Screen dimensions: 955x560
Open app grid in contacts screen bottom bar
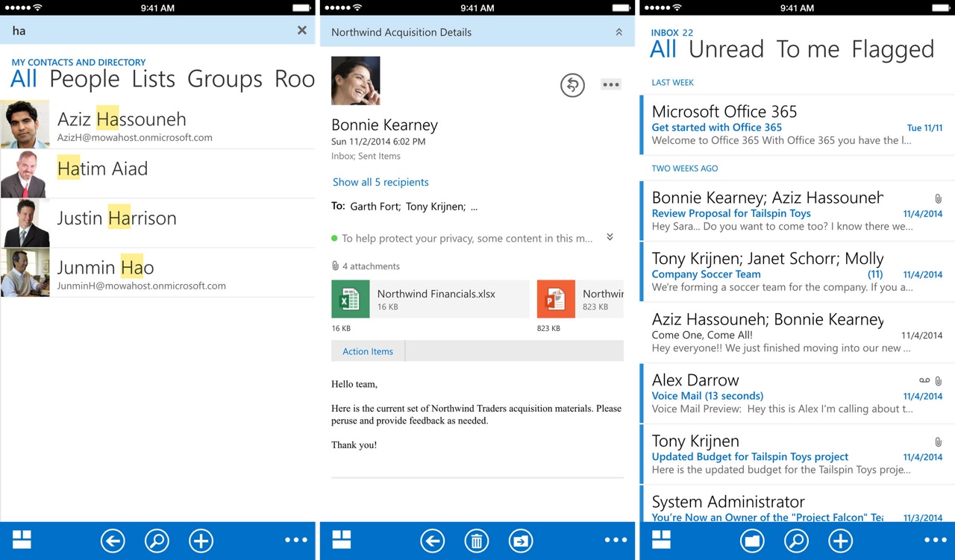point(22,540)
